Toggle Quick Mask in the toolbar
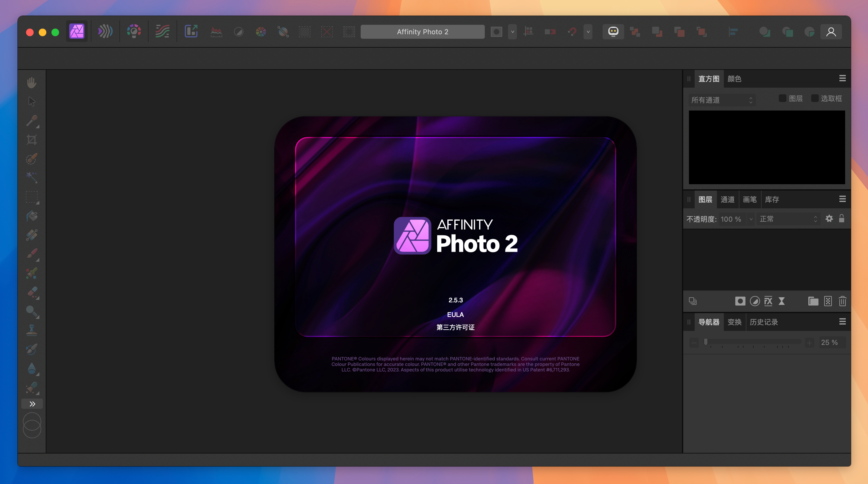Screen dimensions: 868x484 496,32
